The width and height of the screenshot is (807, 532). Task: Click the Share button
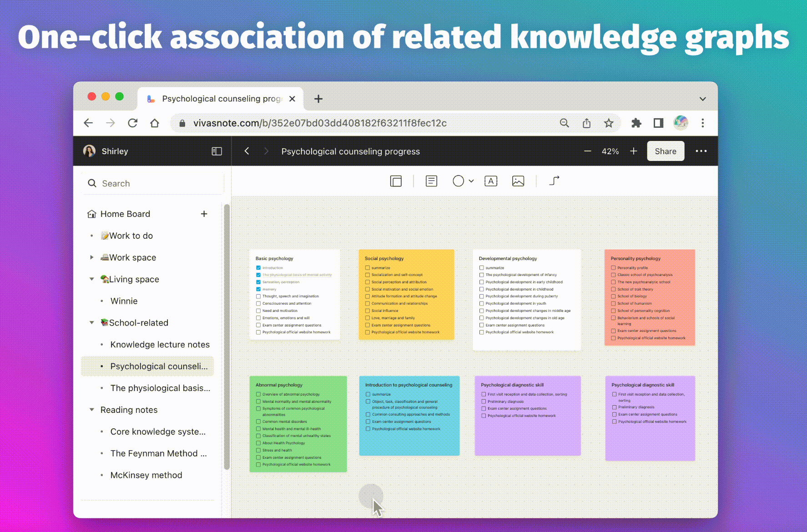tap(665, 151)
